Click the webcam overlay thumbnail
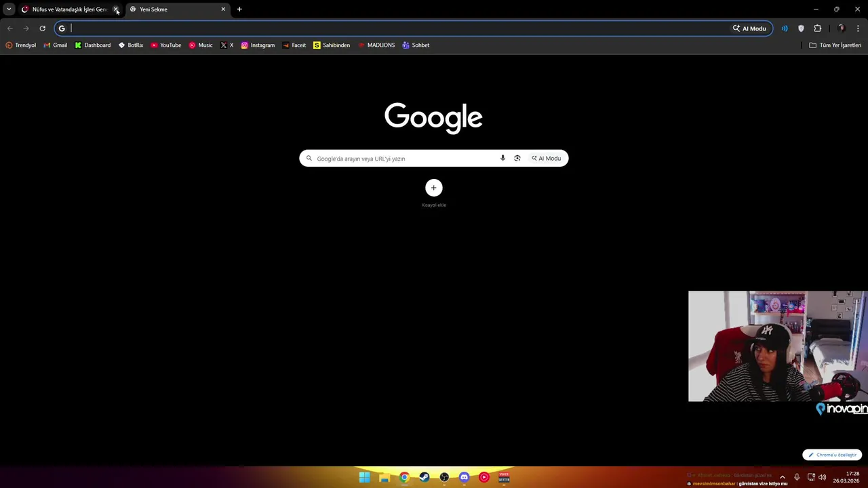The image size is (868, 488). click(778, 346)
